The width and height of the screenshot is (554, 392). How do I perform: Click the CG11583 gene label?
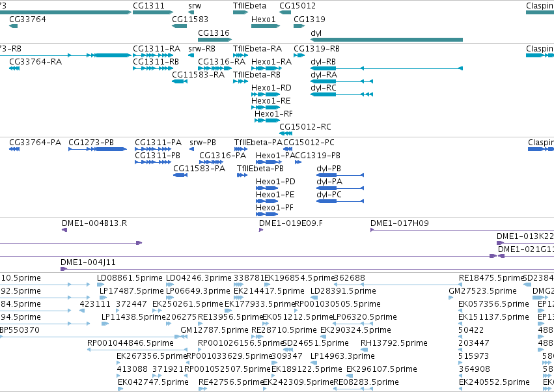190,19
